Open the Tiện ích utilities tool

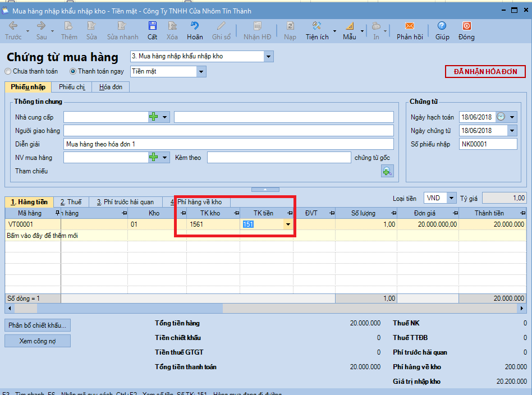click(317, 26)
